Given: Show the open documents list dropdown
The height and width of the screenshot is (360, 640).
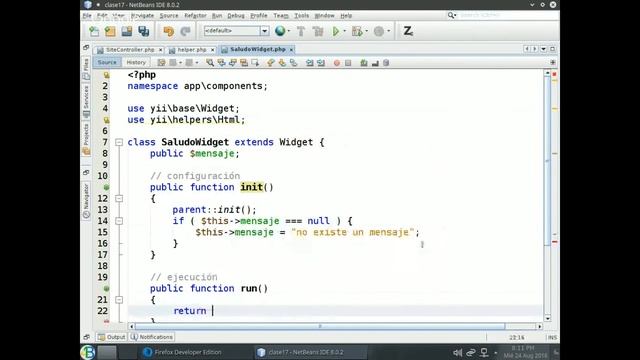Looking at the screenshot, I should [x=544, y=49].
